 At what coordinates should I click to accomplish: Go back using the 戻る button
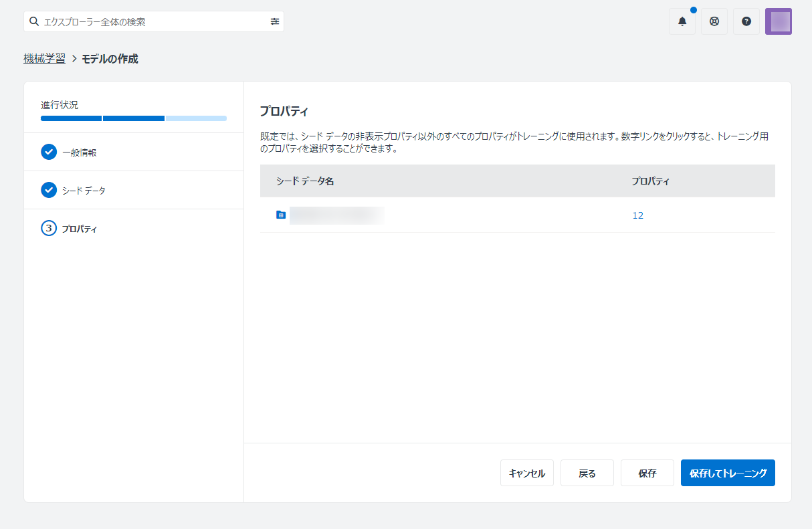pos(587,473)
